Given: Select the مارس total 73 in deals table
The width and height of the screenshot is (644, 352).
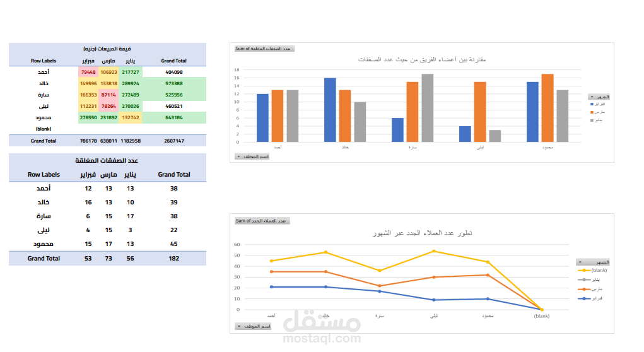Looking at the screenshot, I should coord(108,259).
